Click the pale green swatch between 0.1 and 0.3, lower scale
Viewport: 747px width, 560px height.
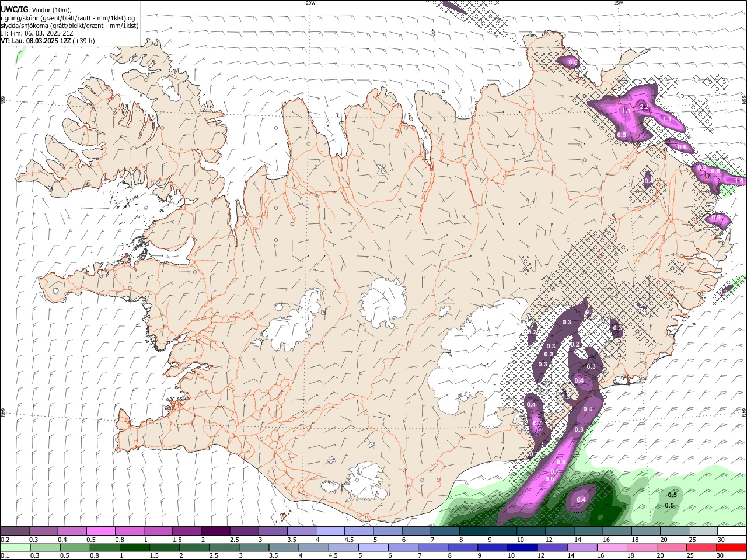15,547
